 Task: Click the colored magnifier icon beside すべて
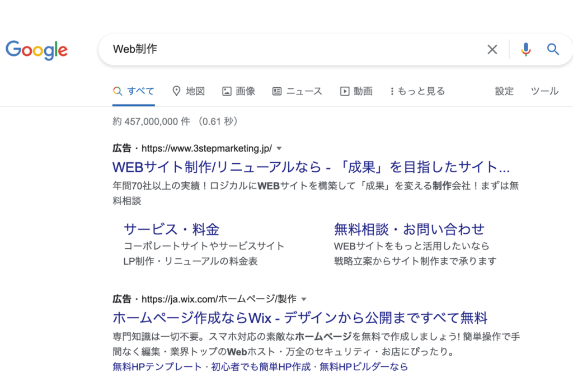click(x=118, y=91)
